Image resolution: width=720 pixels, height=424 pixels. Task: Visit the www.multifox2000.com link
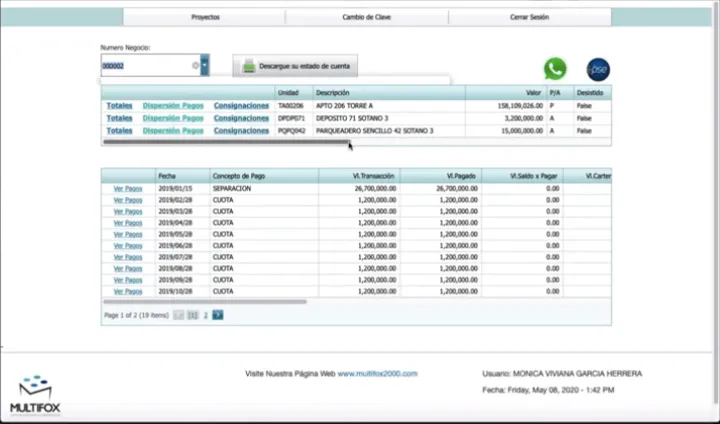[377, 374]
